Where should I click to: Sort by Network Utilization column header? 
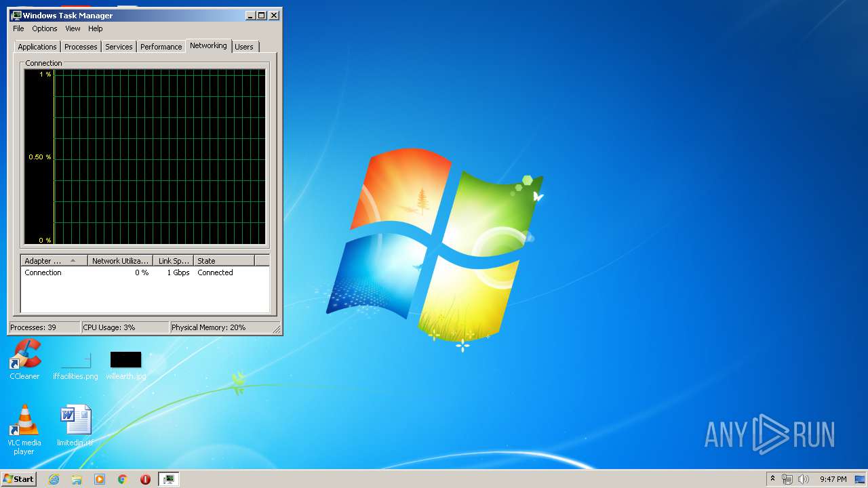(120, 260)
